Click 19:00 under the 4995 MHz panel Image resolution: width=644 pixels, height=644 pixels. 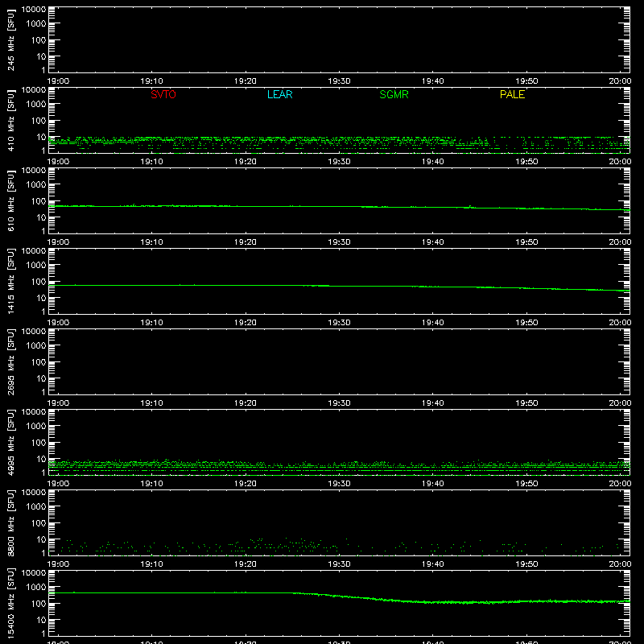(58, 484)
